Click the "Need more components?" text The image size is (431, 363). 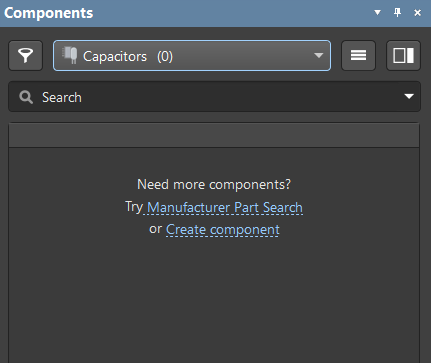214,184
